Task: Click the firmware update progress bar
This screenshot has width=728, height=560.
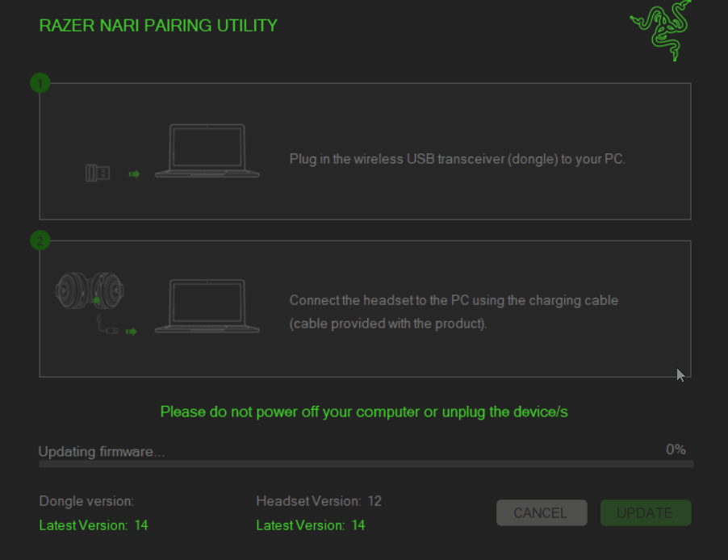Action: [366, 464]
